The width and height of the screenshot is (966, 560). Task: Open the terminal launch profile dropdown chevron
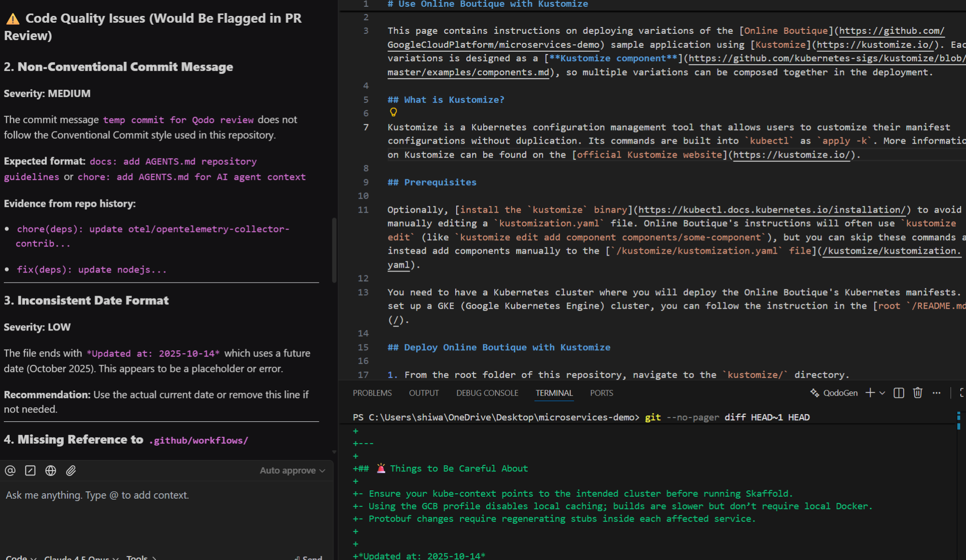882,393
